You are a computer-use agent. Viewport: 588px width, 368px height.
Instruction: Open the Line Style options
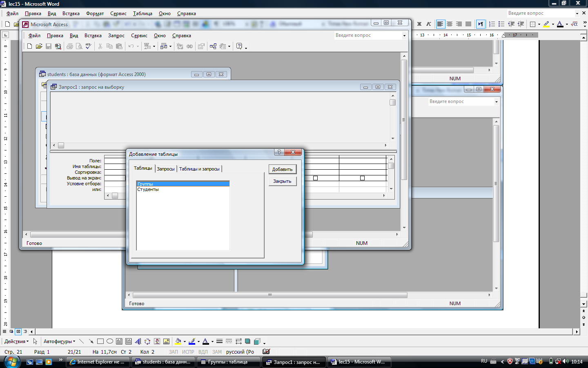pos(219,341)
